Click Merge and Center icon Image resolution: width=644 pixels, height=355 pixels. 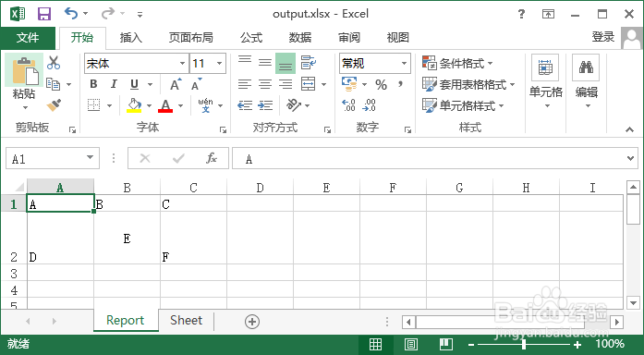coord(308,84)
